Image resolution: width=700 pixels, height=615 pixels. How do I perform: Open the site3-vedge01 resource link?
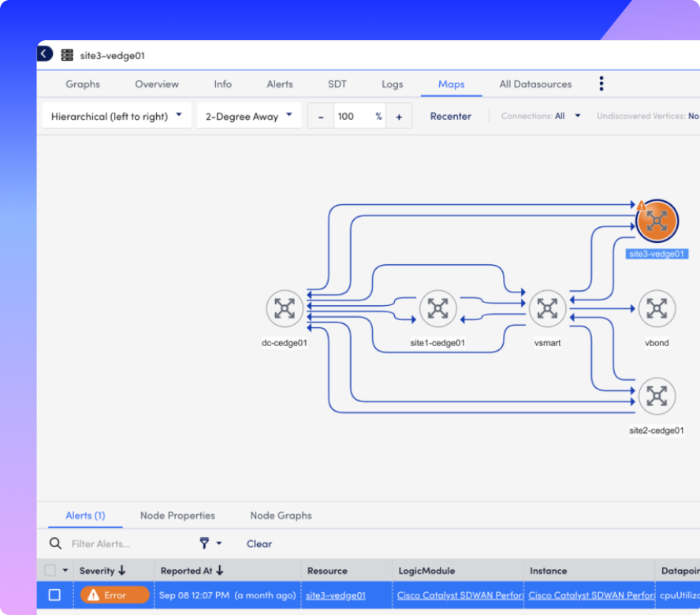(335, 595)
